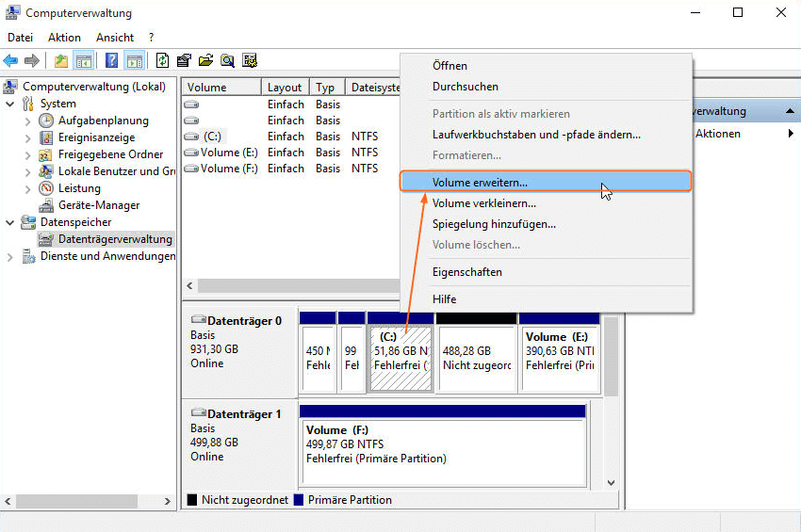Choose Volume erweitern from context menu
This screenshot has width=801, height=532.
pyautogui.click(x=480, y=182)
